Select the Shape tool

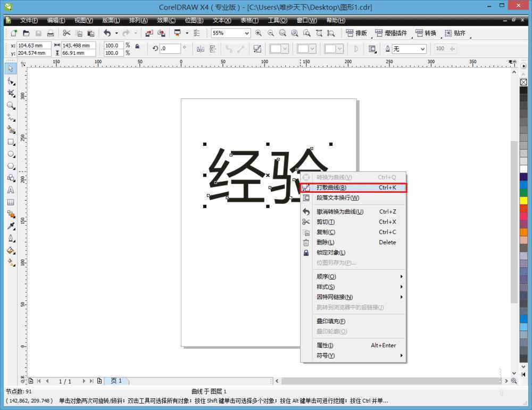pyautogui.click(x=11, y=80)
